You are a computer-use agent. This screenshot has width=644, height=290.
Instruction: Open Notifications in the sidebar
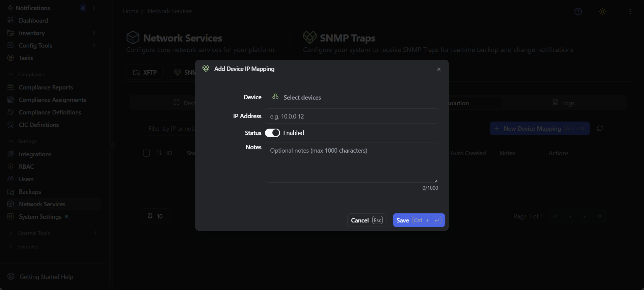tap(33, 8)
